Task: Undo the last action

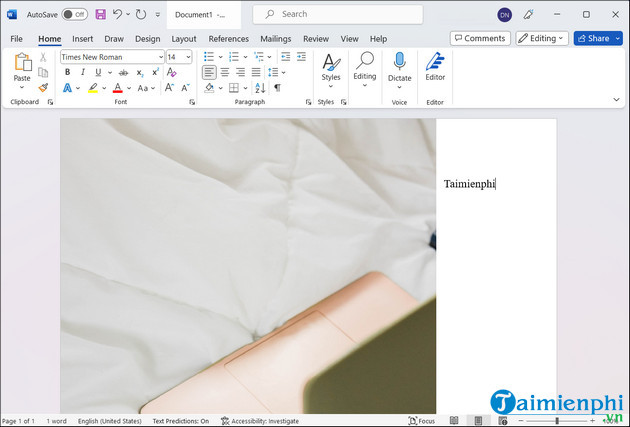Action: pyautogui.click(x=117, y=15)
